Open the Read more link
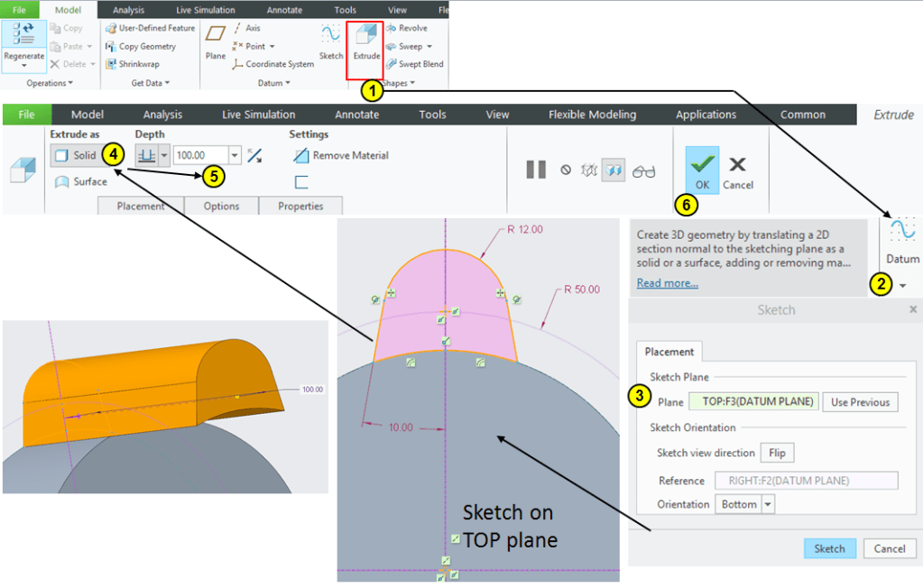This screenshot has height=588, width=923. tap(667, 283)
